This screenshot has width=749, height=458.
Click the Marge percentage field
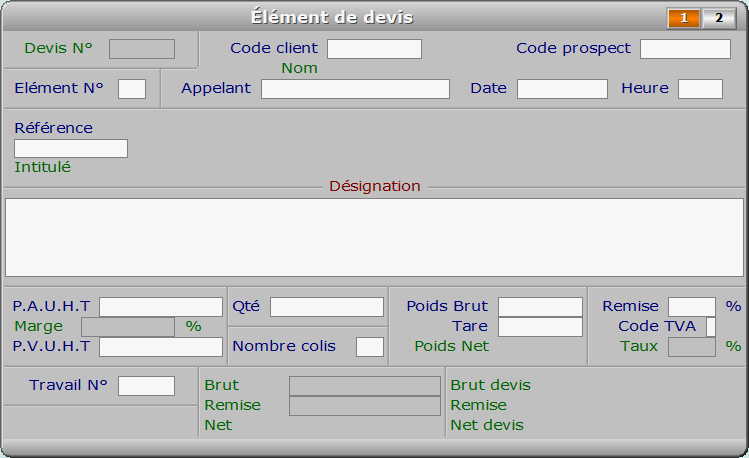[128, 327]
